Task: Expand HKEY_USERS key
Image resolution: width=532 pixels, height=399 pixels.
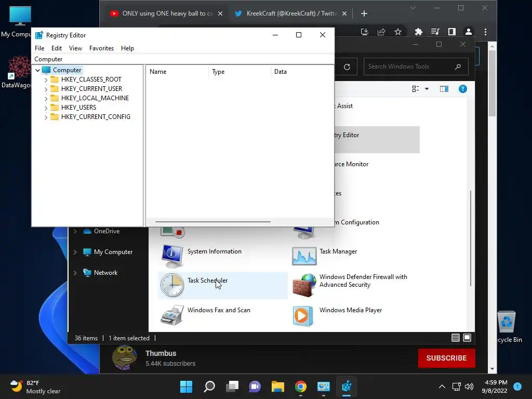Action: (x=46, y=108)
